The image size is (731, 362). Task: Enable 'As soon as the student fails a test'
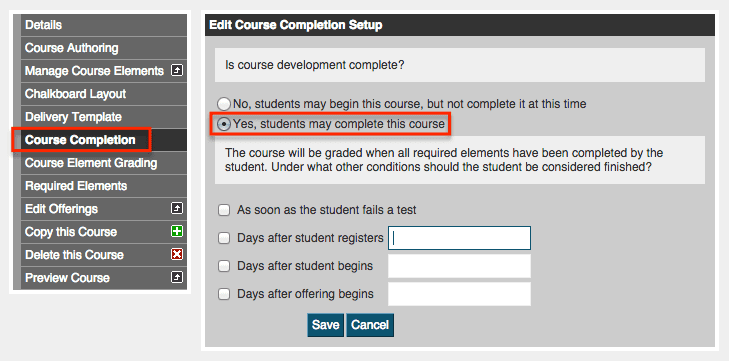pos(224,210)
